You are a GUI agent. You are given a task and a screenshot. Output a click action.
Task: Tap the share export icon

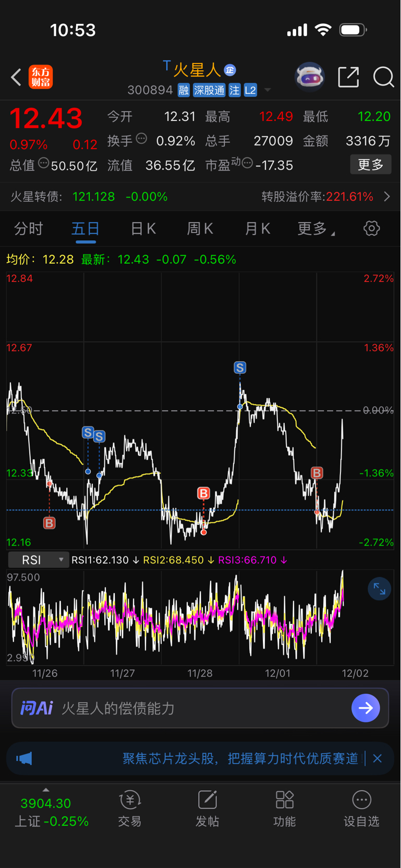(x=348, y=77)
